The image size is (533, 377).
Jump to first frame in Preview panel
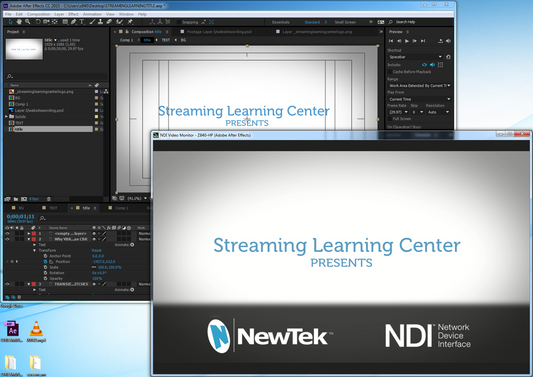pyautogui.click(x=391, y=41)
